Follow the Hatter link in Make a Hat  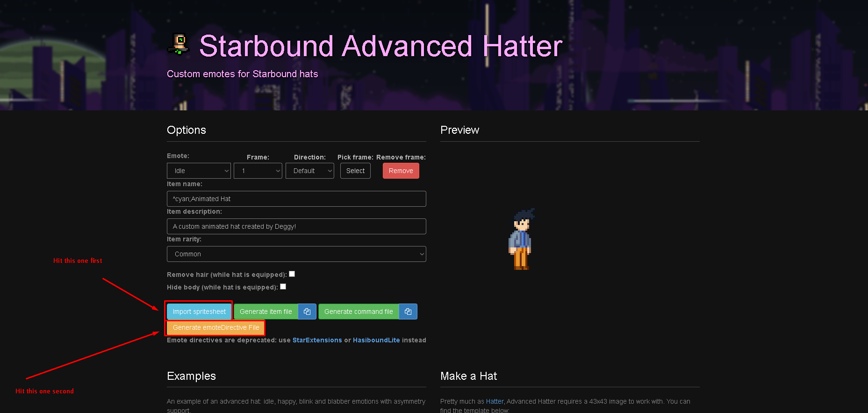(x=495, y=401)
